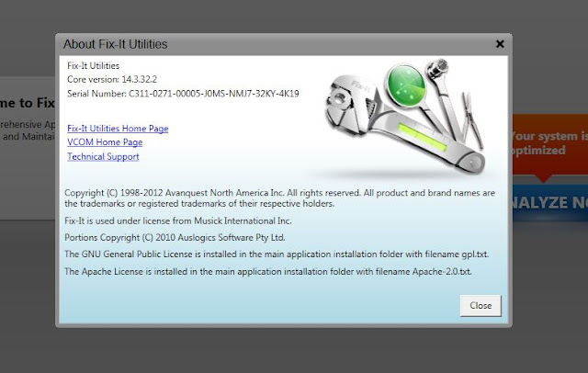Viewport: 588px width, 373px height.
Task: Click the Close button in the dialog
Action: point(481,306)
